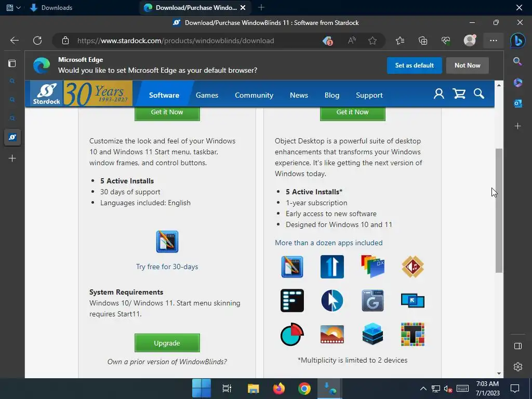Screen dimensions: 532x399
Task: Click the scrollbar down arrow
Action: (x=499, y=374)
